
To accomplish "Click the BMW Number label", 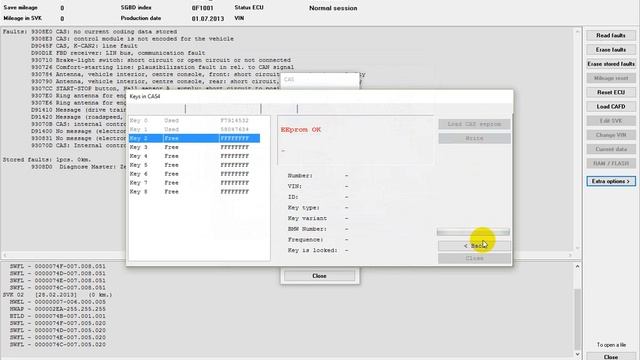I will click(307, 229).
